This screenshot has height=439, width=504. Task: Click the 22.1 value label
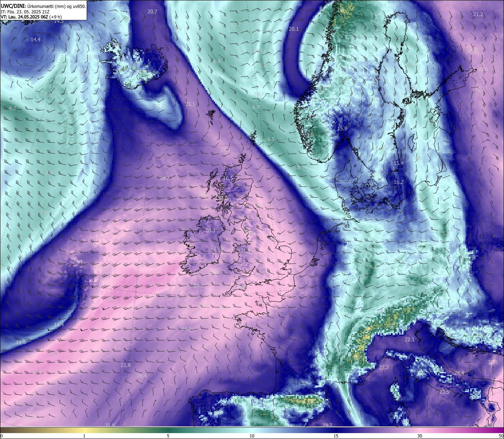coord(409,340)
